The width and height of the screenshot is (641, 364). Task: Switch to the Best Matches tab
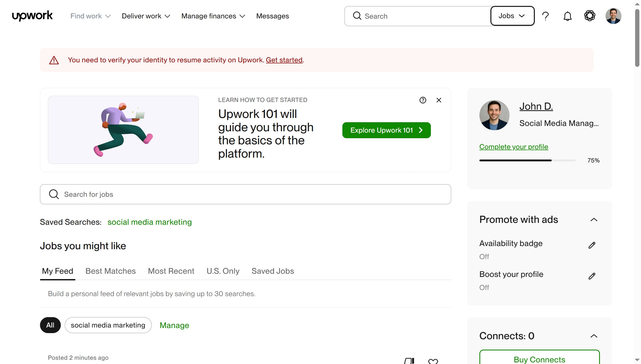(x=110, y=271)
